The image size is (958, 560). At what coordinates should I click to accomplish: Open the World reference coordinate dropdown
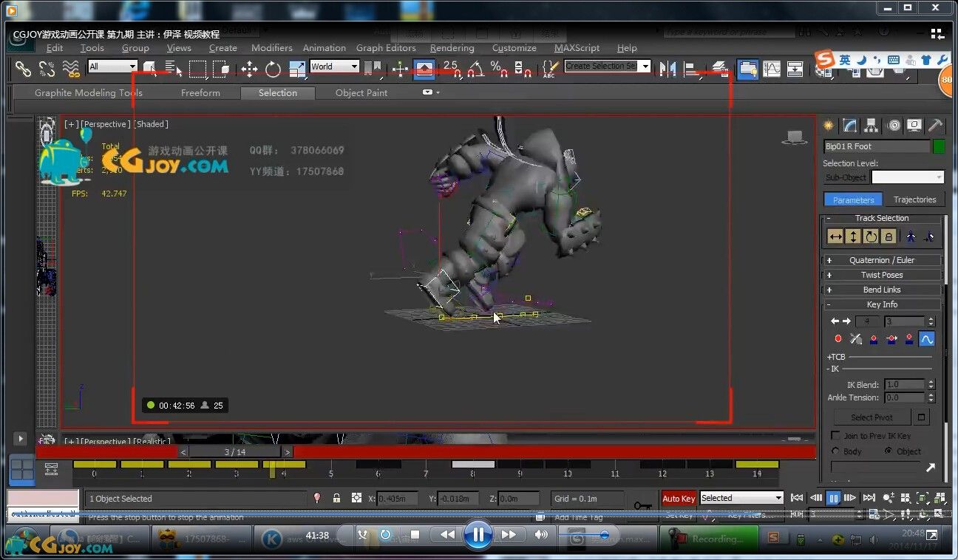coord(334,66)
